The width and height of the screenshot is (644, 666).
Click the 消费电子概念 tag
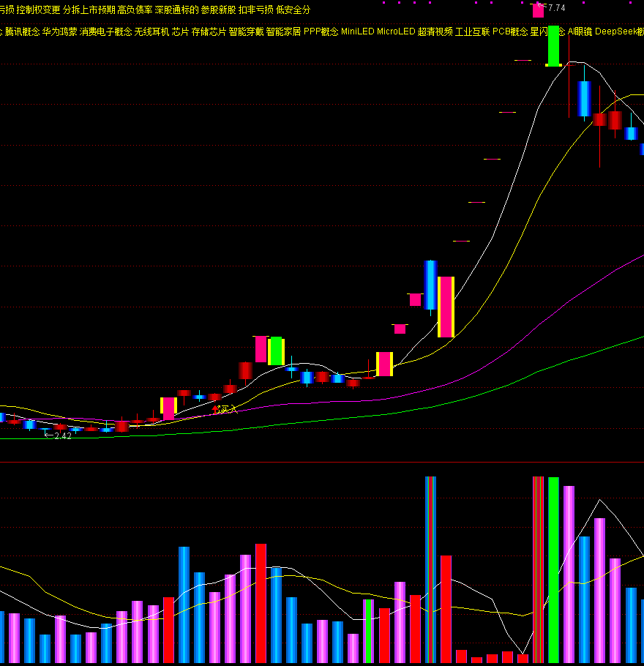click(x=105, y=32)
